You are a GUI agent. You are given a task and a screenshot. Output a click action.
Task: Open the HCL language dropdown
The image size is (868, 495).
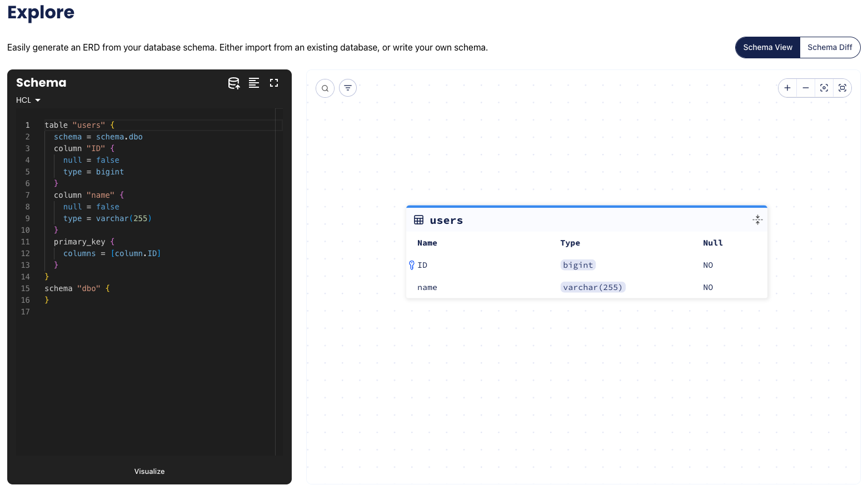tap(28, 100)
